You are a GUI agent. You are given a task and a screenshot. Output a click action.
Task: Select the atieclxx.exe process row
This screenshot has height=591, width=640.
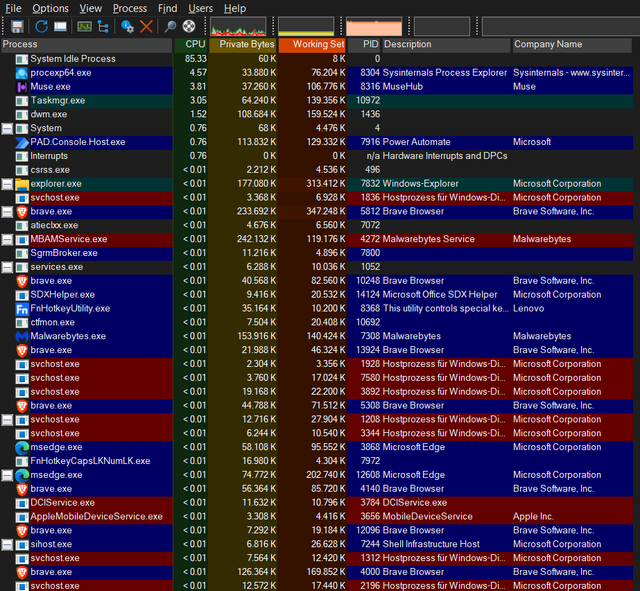coord(317,226)
